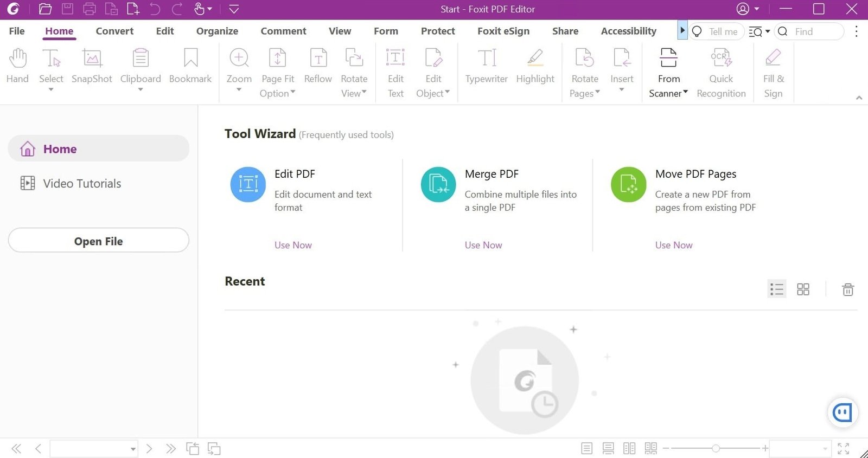
Task: Select the Typewriter tool
Action: click(487, 66)
